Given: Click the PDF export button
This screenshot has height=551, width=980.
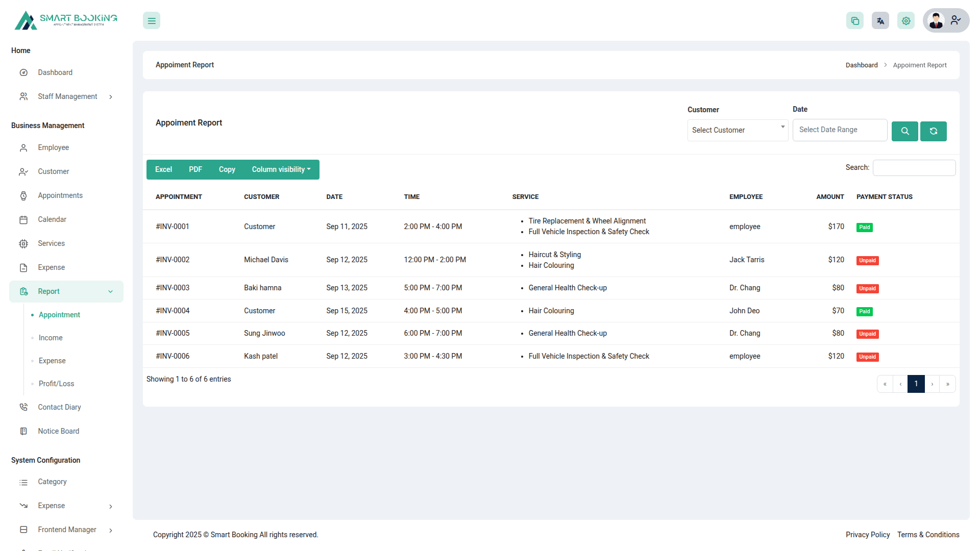Looking at the screenshot, I should pyautogui.click(x=195, y=169).
